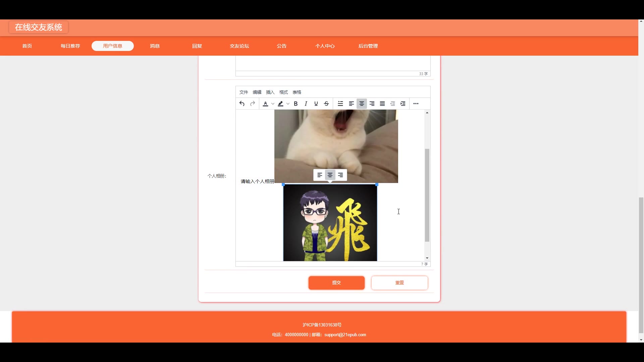Click the support@21epub.com email text
644x362 pixels.
[x=345, y=335]
